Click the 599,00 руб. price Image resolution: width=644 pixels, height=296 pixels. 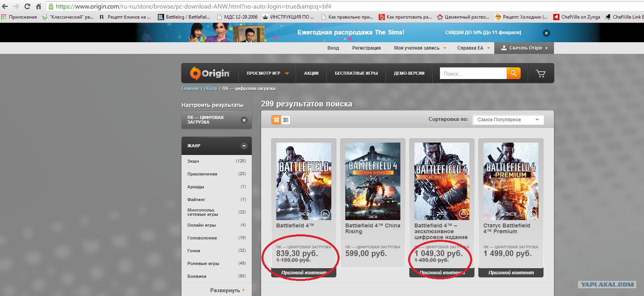pos(366,253)
